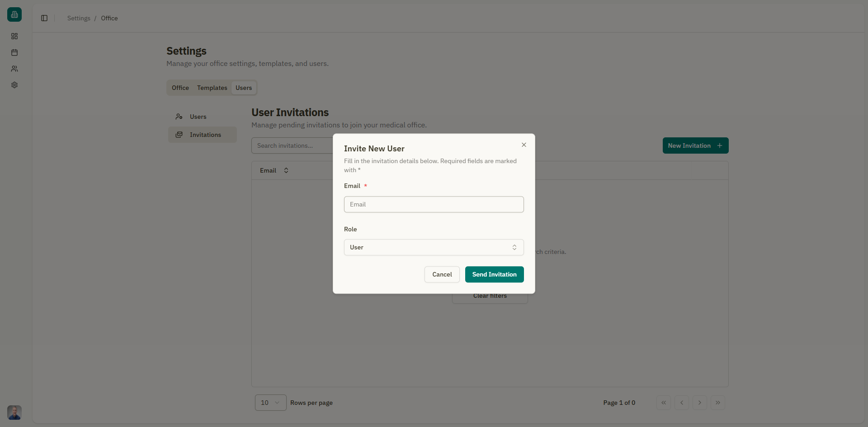Screen dimensions: 868x427
Task: Switch to the Office tab
Action: (x=180, y=88)
